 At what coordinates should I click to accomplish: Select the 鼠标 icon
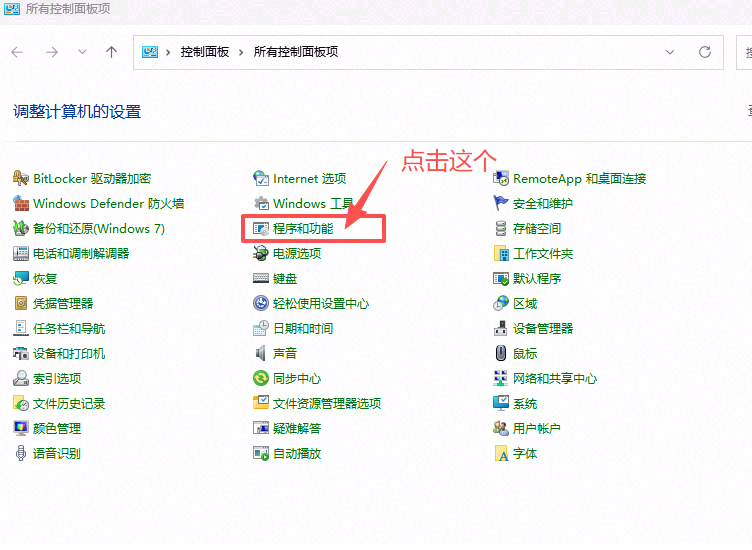coord(502,353)
